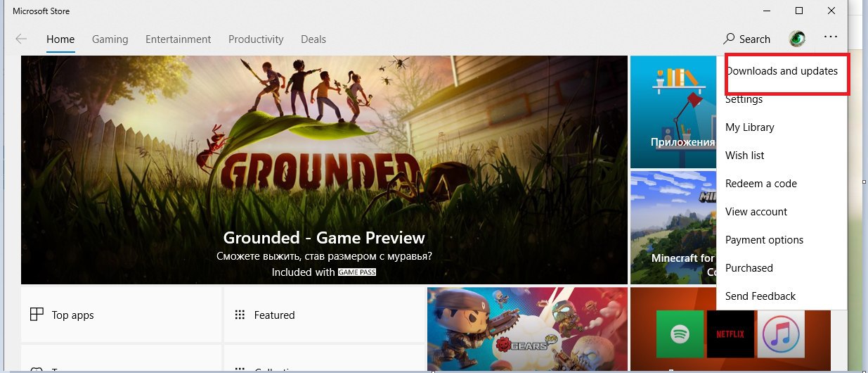Minimize the Microsoft Store window

(767, 11)
